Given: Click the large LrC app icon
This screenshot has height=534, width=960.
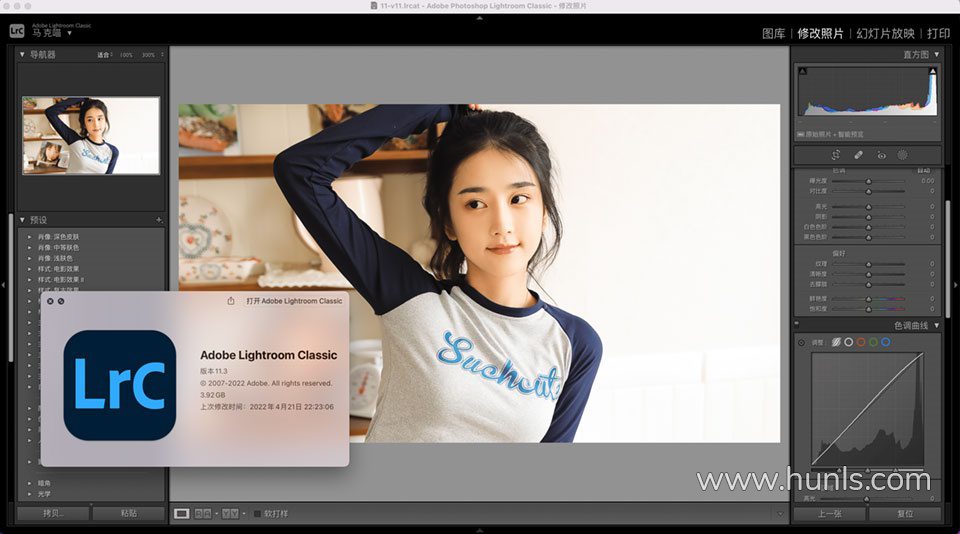Looking at the screenshot, I should [x=119, y=385].
